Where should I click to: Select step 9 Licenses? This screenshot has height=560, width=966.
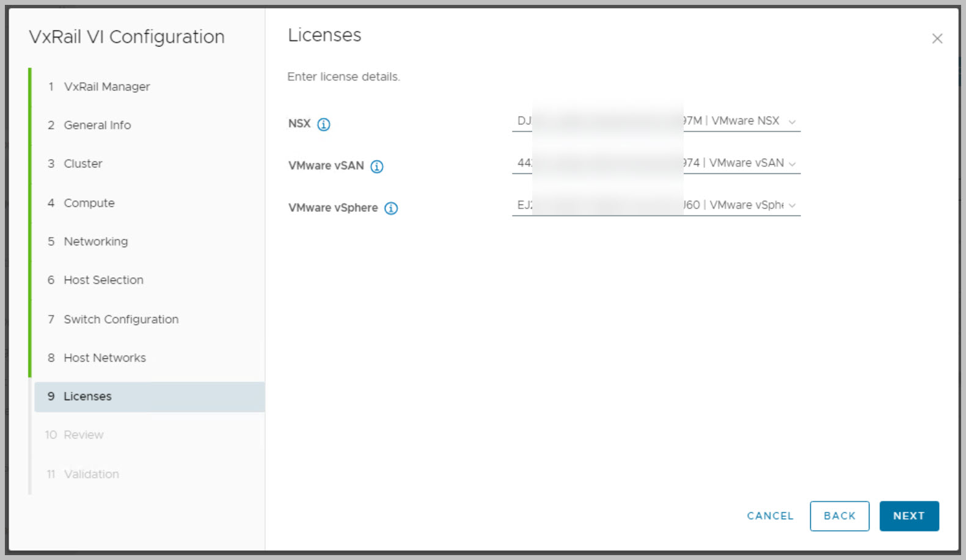[x=149, y=396]
